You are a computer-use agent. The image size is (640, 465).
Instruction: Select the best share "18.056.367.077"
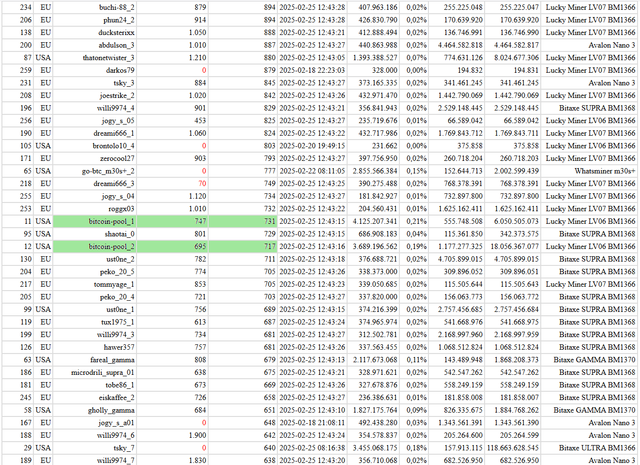(515, 247)
